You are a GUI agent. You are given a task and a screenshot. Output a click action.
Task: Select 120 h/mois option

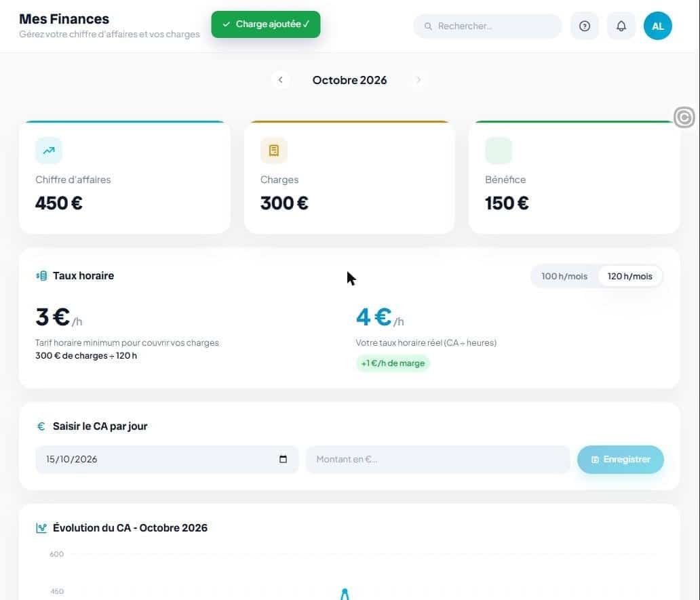tap(630, 276)
